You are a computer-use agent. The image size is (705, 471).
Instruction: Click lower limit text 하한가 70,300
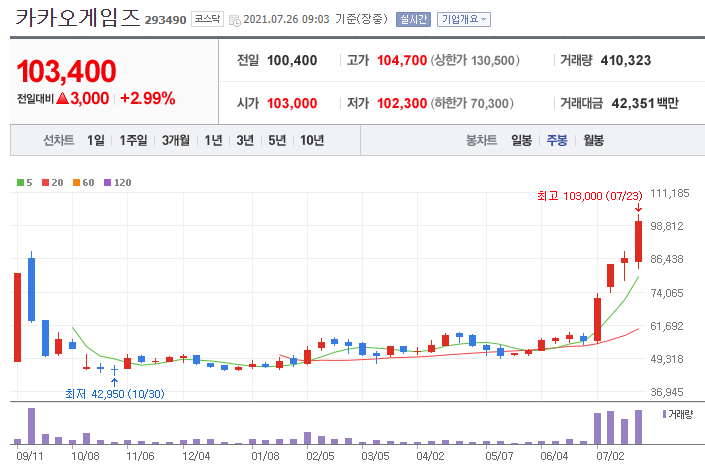point(473,103)
